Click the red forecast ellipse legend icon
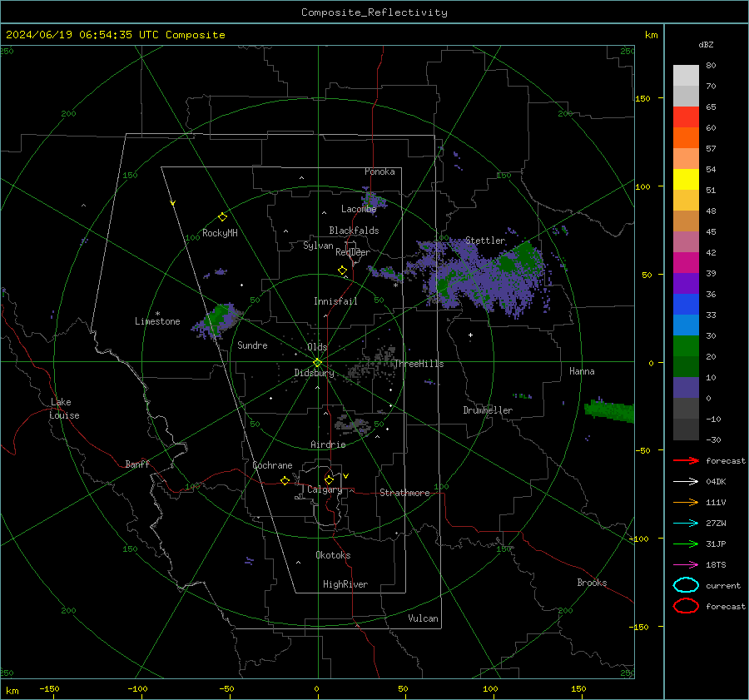The image size is (749, 700). [x=686, y=606]
